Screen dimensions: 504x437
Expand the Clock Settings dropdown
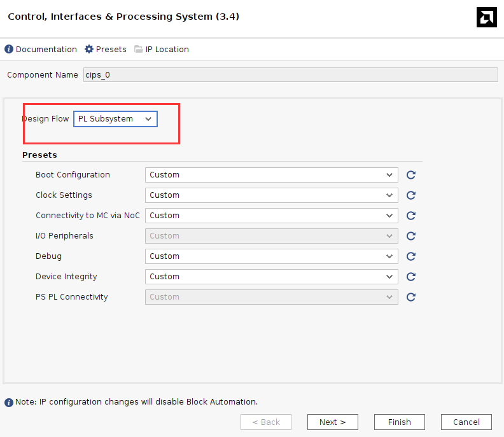pyautogui.click(x=271, y=195)
